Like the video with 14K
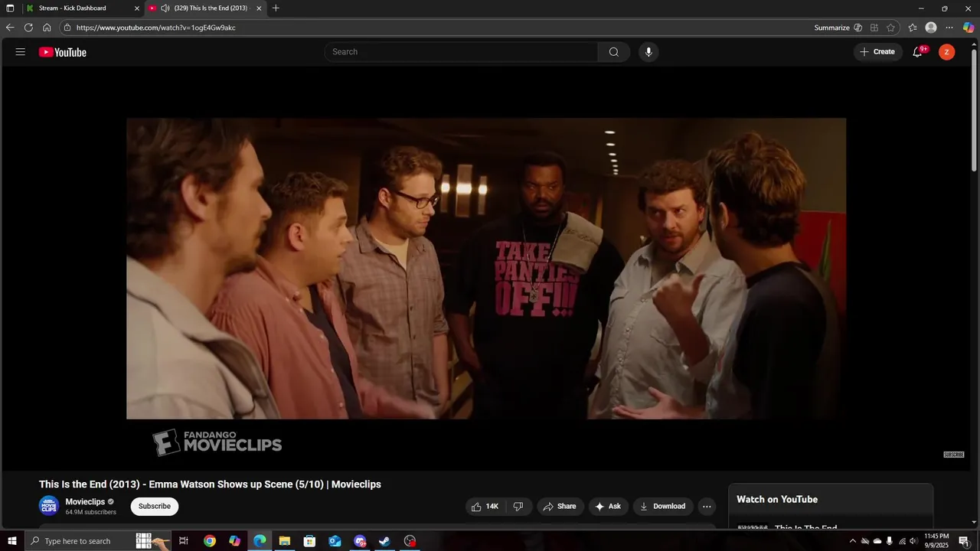 click(x=485, y=506)
